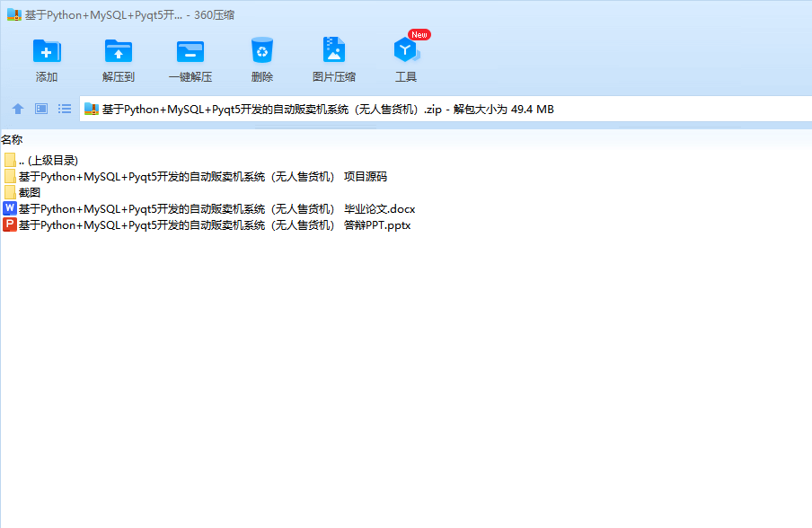Viewport: 812px width, 528px height.
Task: Click the folder icon of 截图
Action: (x=10, y=192)
